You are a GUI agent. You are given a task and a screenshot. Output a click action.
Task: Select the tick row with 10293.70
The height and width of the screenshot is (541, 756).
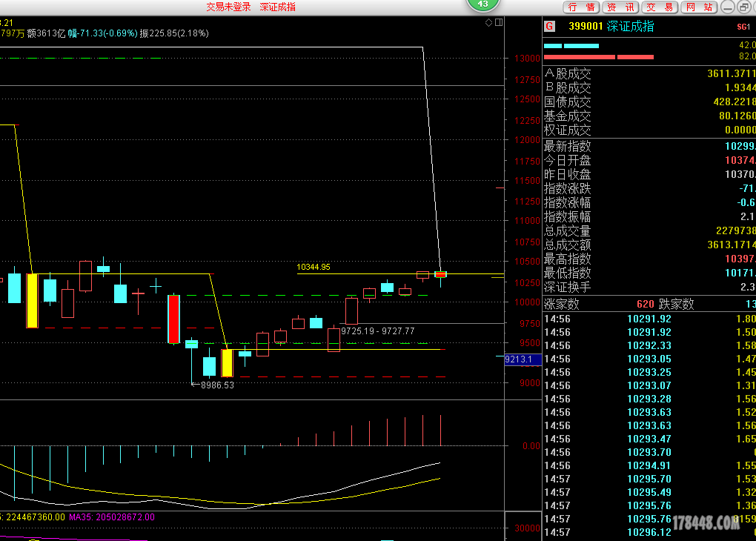pos(649,453)
